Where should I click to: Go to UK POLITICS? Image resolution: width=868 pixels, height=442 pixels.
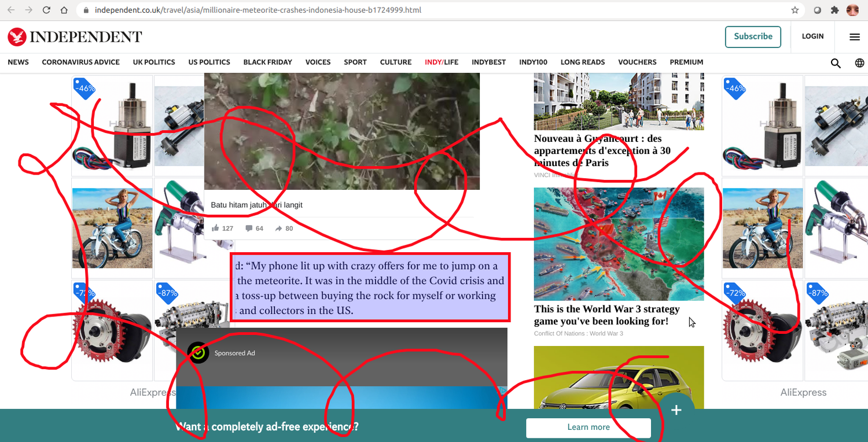154,62
